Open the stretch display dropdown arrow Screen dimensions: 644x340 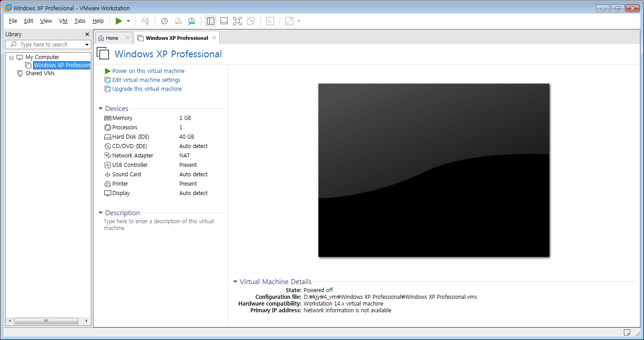click(299, 21)
